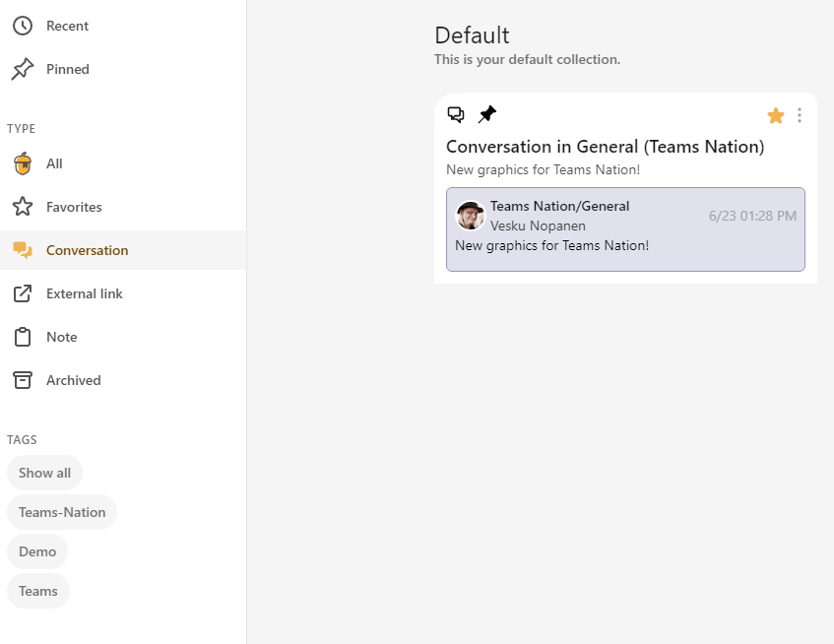Click the Show all tags button
The height and width of the screenshot is (644, 834).
coord(44,473)
